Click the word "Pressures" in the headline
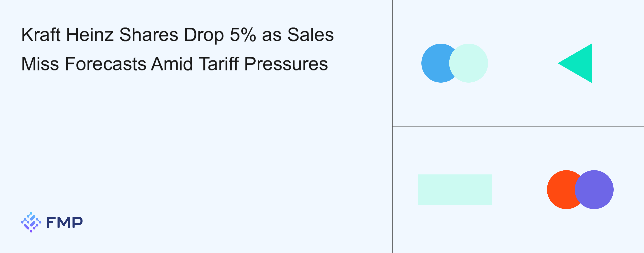Viewport: 644px width, 253px height. (286, 64)
